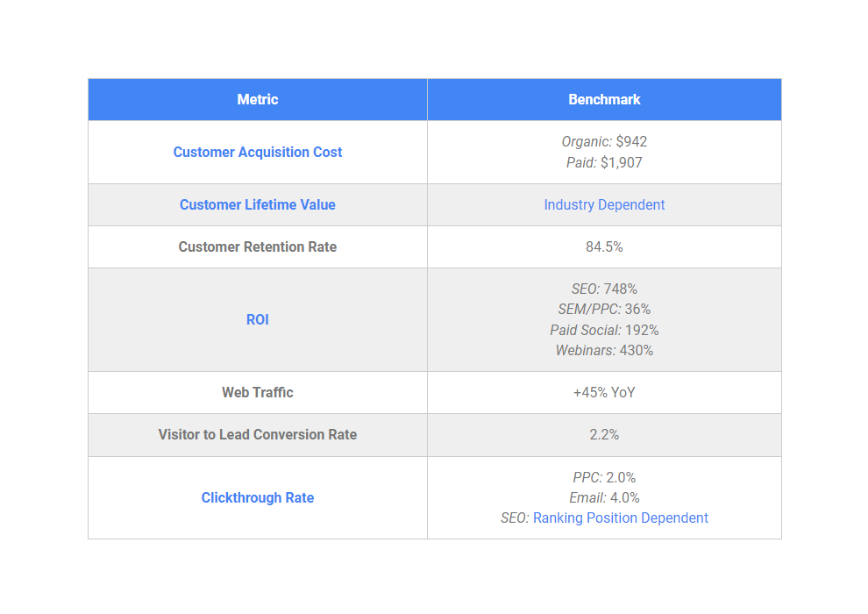Click Visitor to Lead Conversion Rate cell
The image size is (868, 614).
[x=258, y=434]
